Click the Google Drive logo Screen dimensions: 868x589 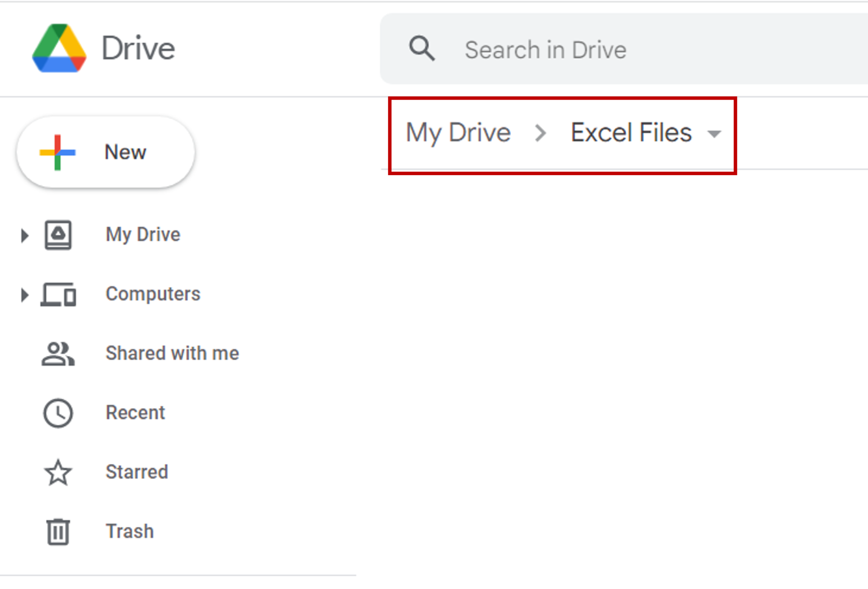click(x=59, y=48)
